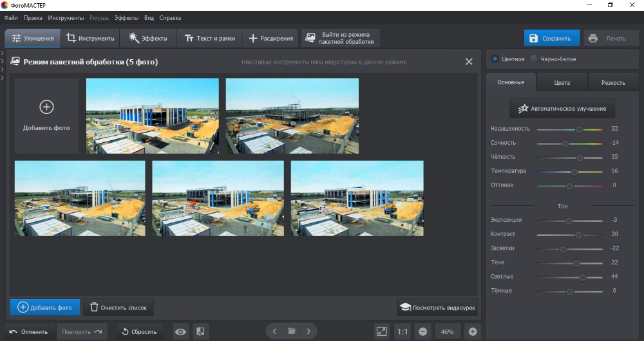Click the Автоматическое улучшение button

(562, 109)
